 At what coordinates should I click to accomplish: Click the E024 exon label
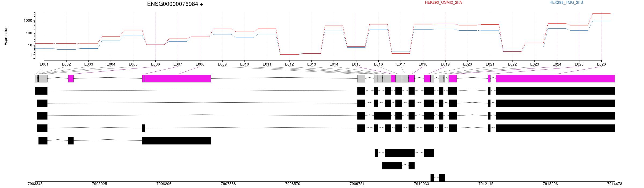[557, 64]
